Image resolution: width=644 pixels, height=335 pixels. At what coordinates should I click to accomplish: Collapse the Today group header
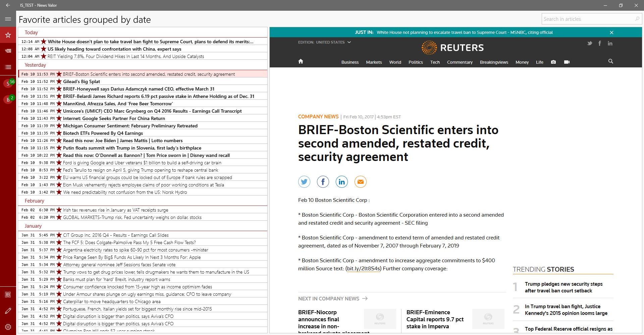coord(31,33)
